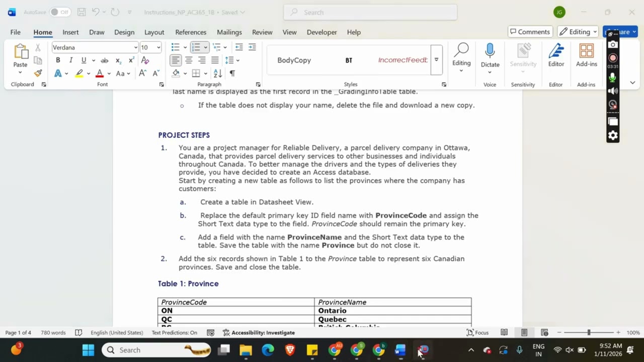Open the Font dialog launcher
This screenshot has height=362, width=644.
click(x=162, y=84)
